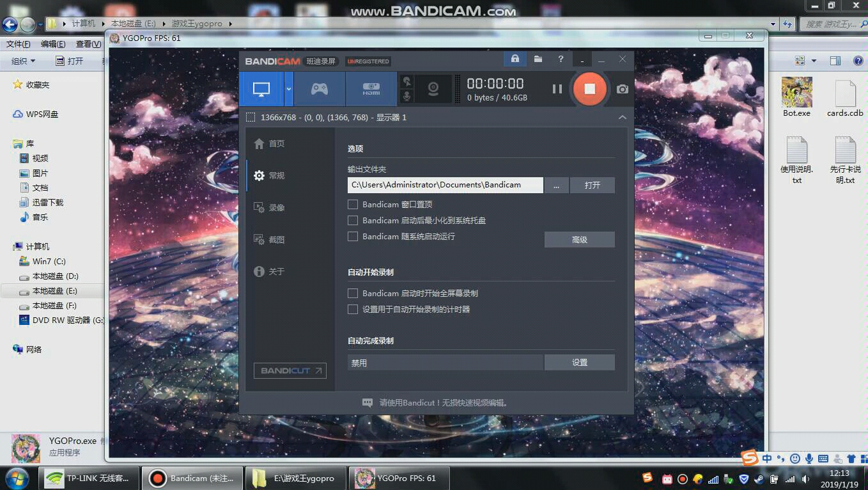This screenshot has width=868, height=490.
Task: Enable 启动时开始全屏幕录制 checkbox
Action: click(x=352, y=293)
